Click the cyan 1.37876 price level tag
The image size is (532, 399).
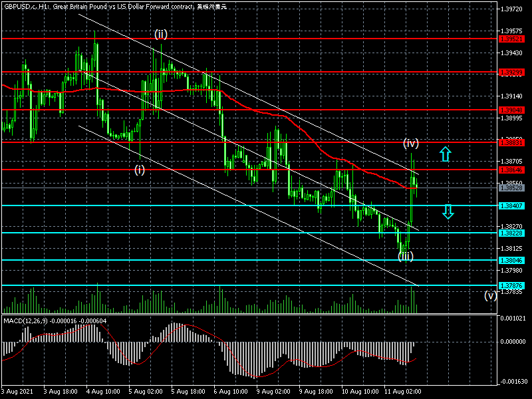coord(511,286)
